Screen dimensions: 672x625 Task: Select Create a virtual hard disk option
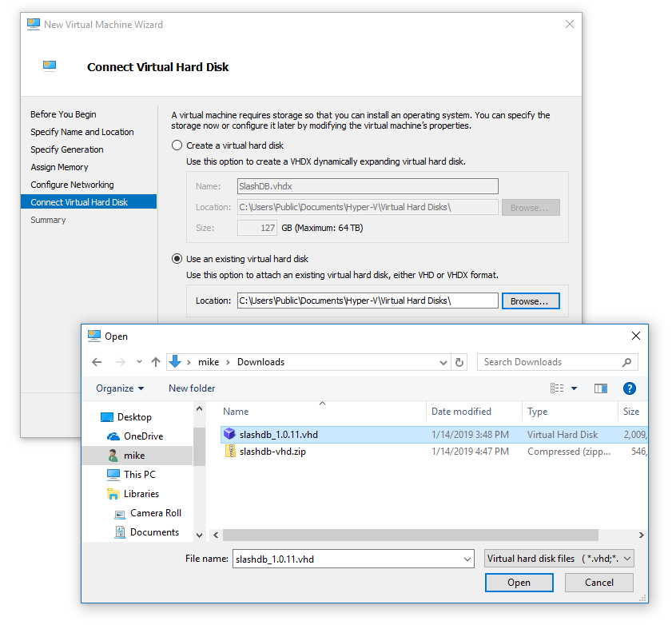click(177, 145)
